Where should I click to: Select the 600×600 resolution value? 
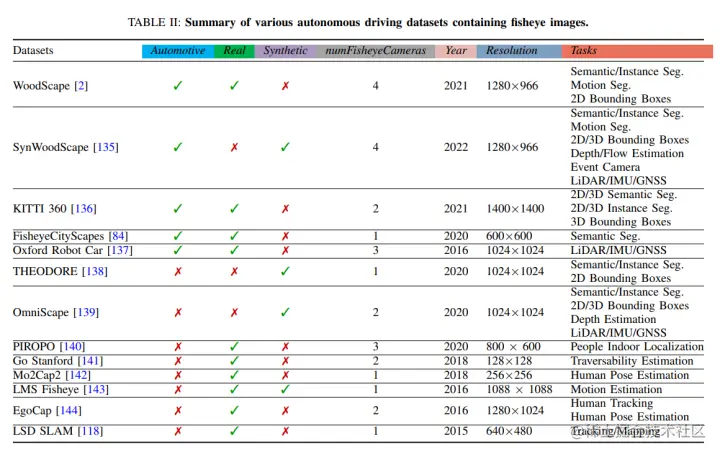[x=509, y=236]
